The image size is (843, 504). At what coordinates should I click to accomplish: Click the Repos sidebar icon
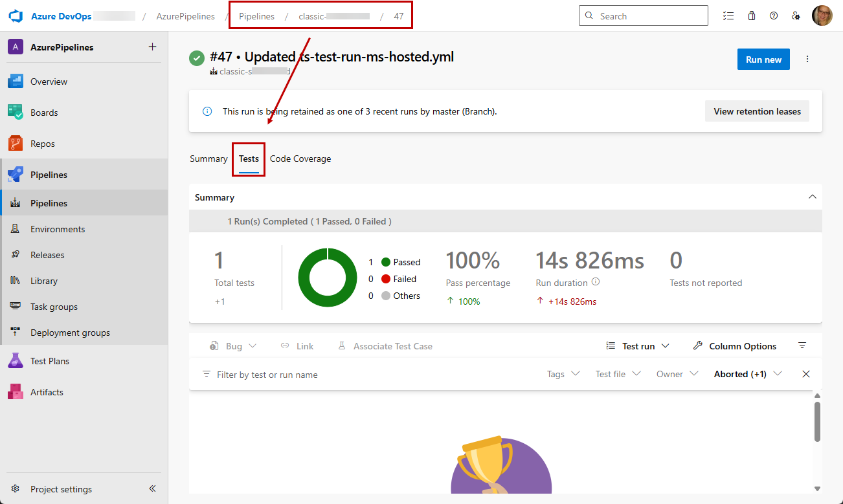[16, 144]
